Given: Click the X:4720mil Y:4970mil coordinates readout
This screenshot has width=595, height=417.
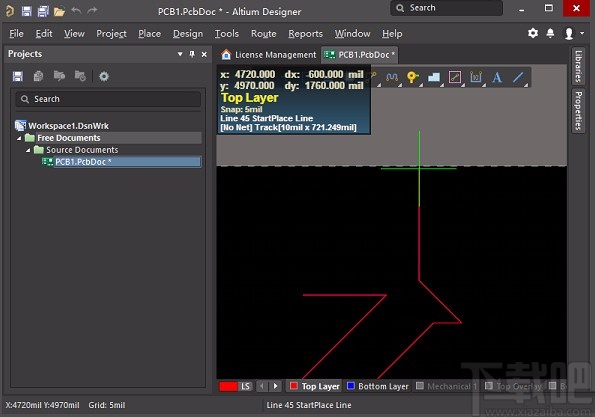Looking at the screenshot, I should pos(42,405).
